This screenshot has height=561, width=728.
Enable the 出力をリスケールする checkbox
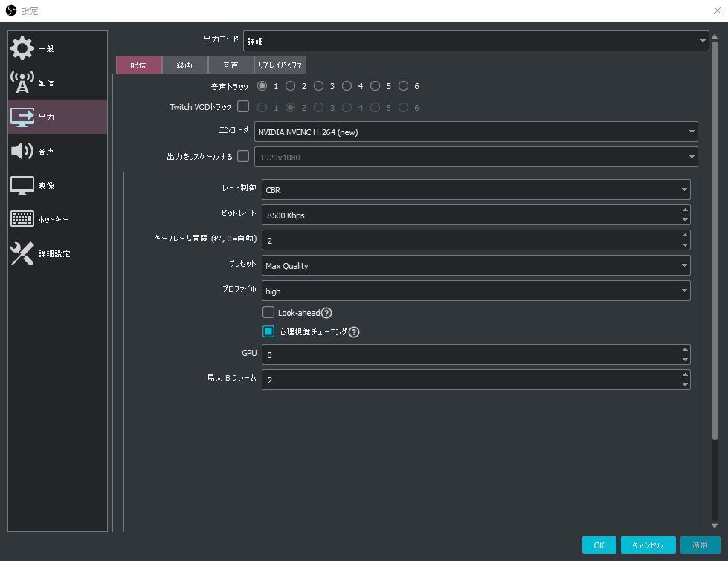243,156
